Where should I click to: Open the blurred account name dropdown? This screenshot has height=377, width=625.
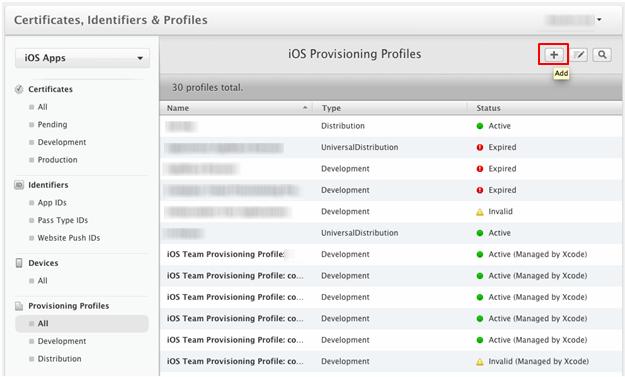pyautogui.click(x=572, y=20)
